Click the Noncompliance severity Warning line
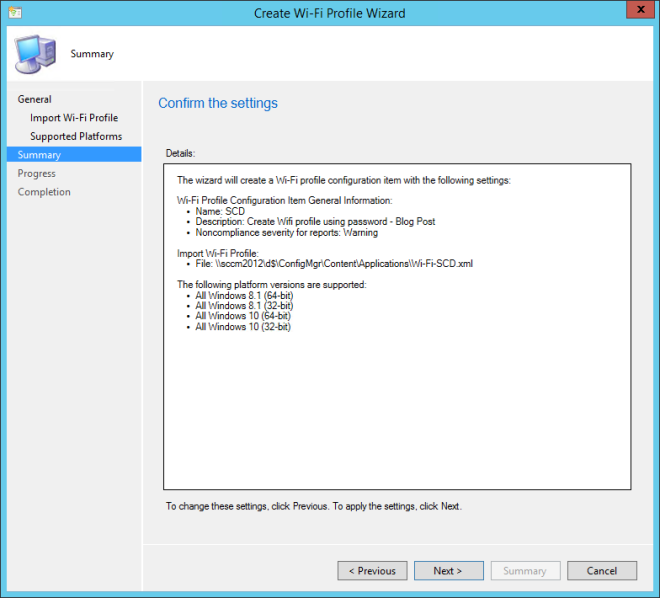Viewport: 660px width, 598px height. coord(288,232)
